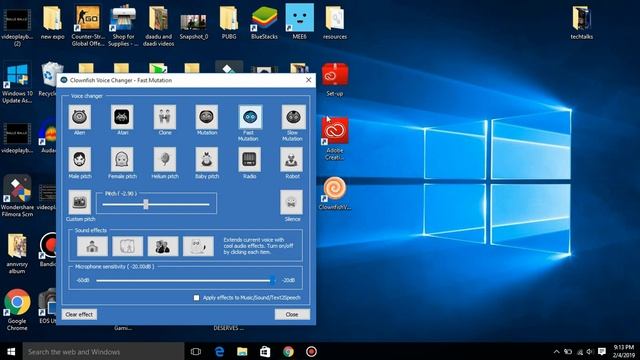Click the Close button in Clownfish
Viewport: 640px width, 360px height.
[292, 314]
